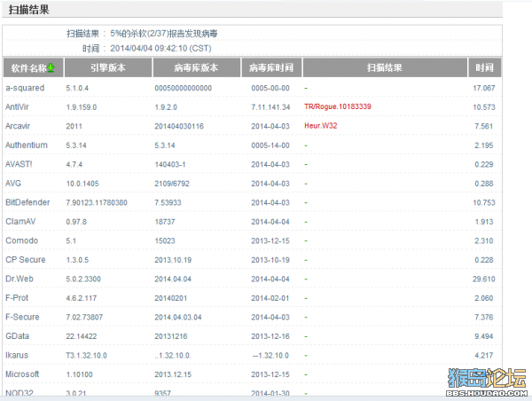Viewport: 532px width, 401px height.
Task: Click the GData row name
Action: [18, 336]
